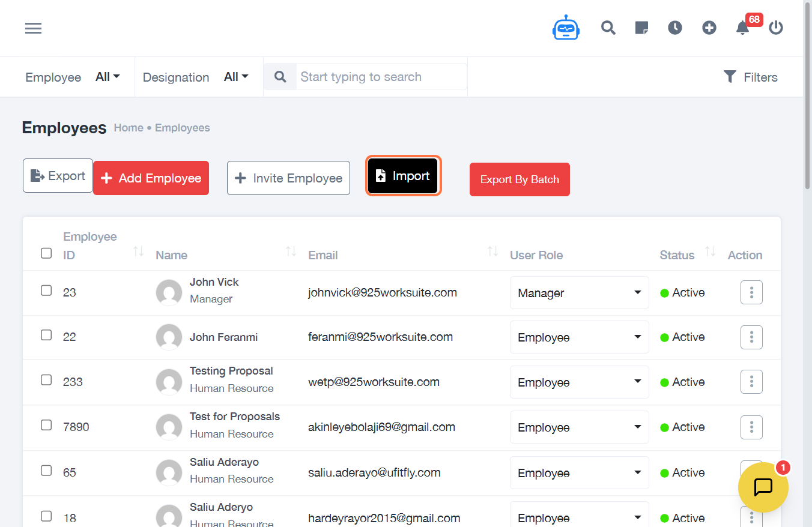
Task: Click the power logout icon
Action: point(776,28)
